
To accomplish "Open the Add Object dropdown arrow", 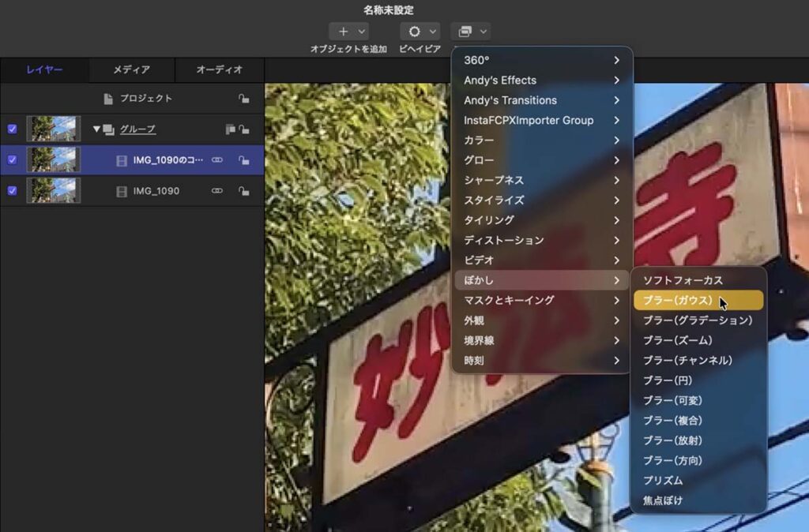I will point(361,32).
